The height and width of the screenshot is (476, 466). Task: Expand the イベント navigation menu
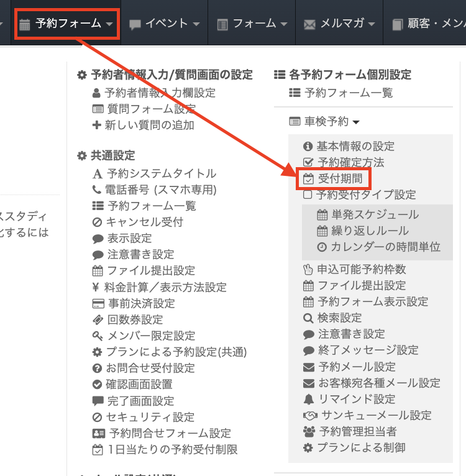(165, 24)
